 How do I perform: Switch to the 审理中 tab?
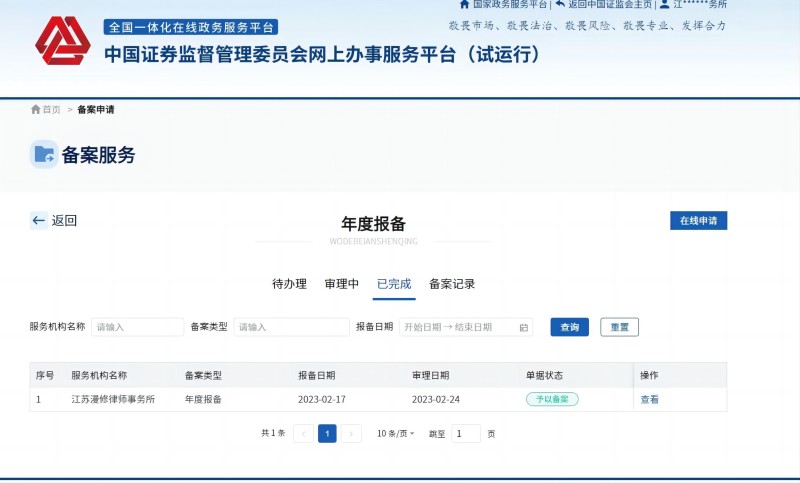tap(341, 284)
